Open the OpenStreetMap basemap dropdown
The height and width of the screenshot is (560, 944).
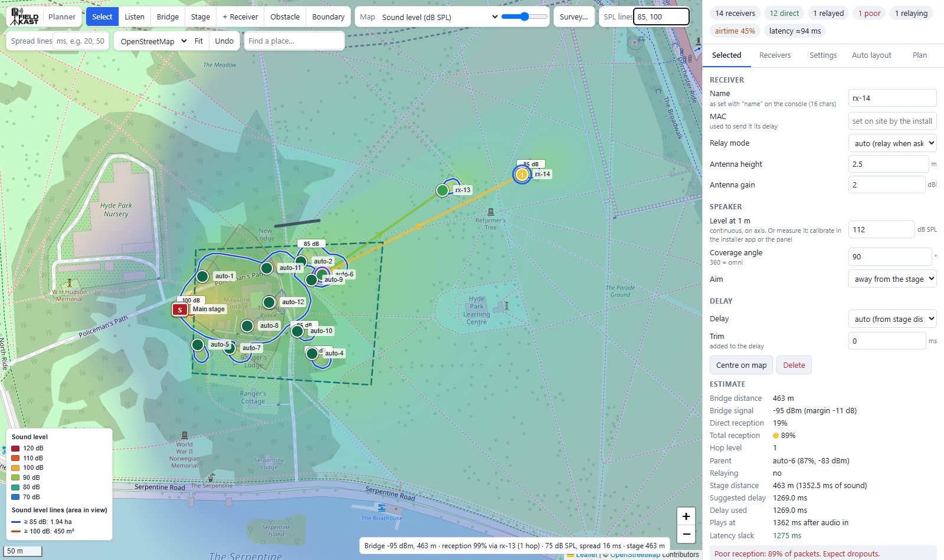point(153,41)
